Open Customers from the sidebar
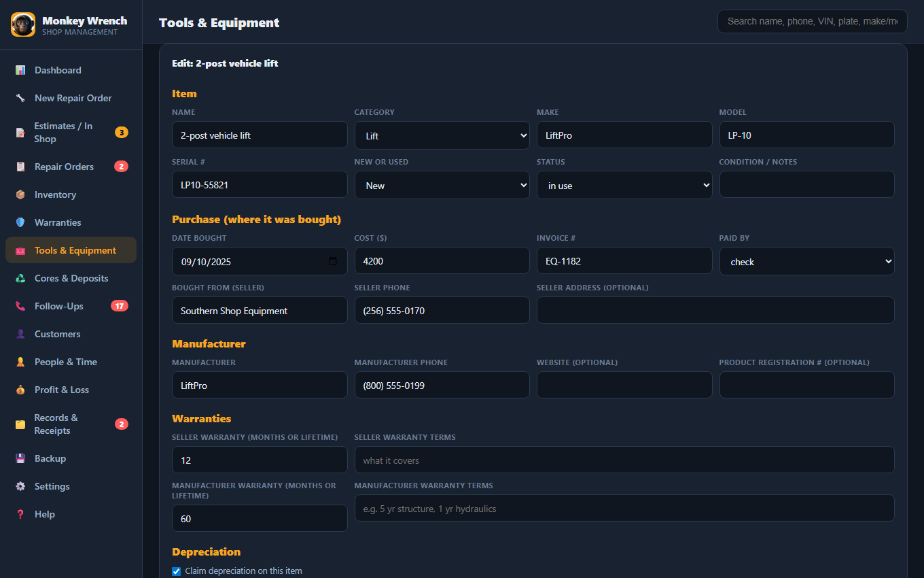This screenshot has height=578, width=924. click(x=71, y=334)
